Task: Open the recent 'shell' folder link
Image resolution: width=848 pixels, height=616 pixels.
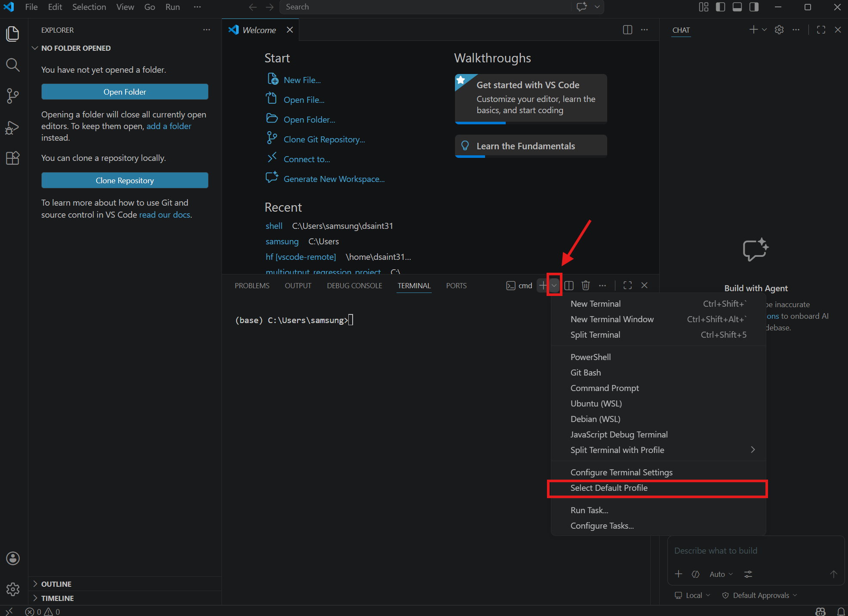Action: coord(274,226)
